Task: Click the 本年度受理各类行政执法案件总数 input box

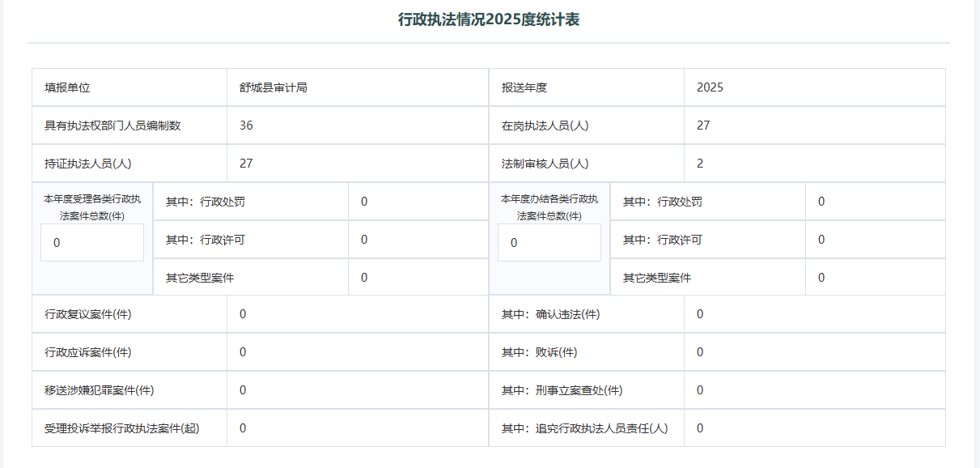Action: 92,243
